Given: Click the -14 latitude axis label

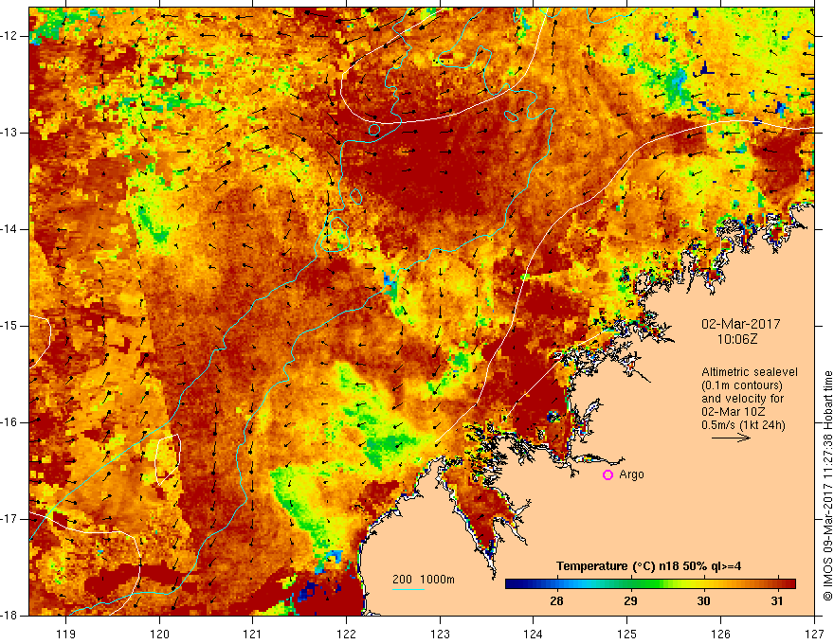Looking at the screenshot, I should point(9,229).
